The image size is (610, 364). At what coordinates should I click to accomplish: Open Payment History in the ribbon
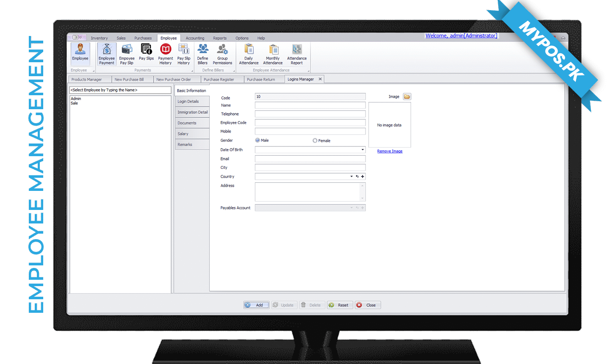166,54
